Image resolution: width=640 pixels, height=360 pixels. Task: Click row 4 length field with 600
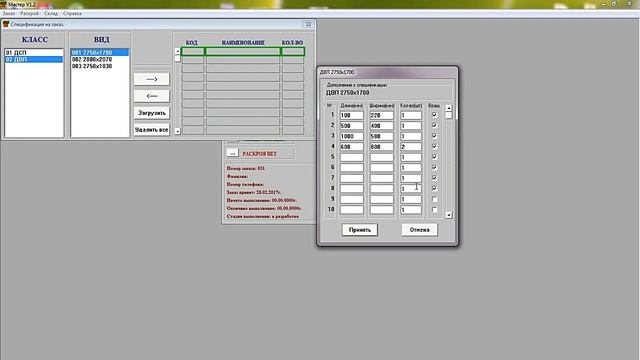tap(351, 147)
